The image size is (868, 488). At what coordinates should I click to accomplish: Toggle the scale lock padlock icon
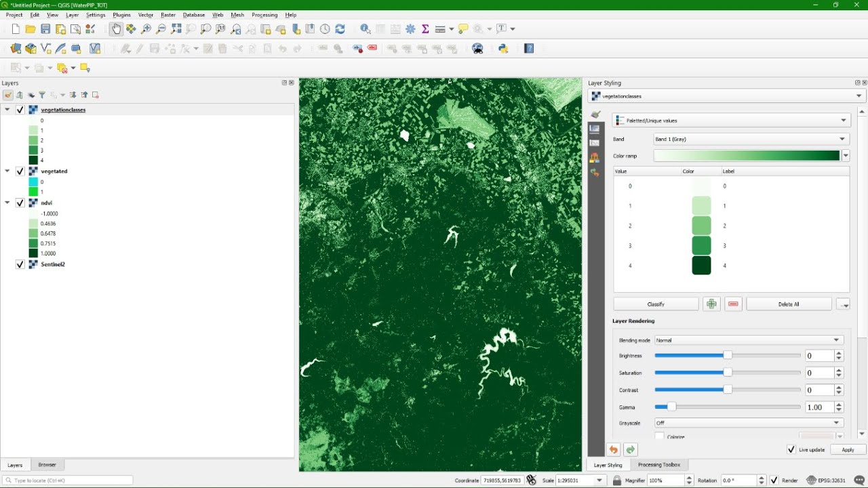pos(616,480)
